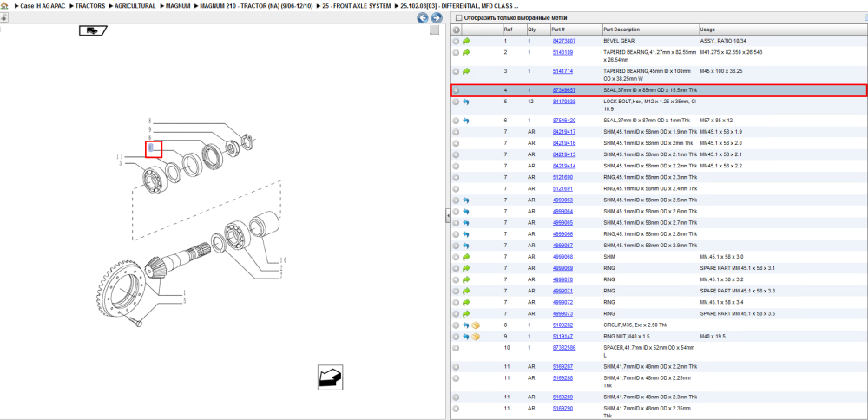Click 'ASSY, RATIO 10/34' usage text
This screenshot has width=868, height=420.
point(723,41)
